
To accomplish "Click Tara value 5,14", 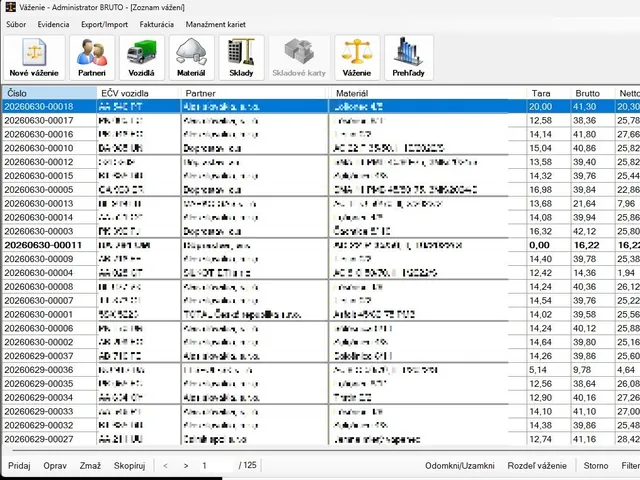I will coord(538,370).
